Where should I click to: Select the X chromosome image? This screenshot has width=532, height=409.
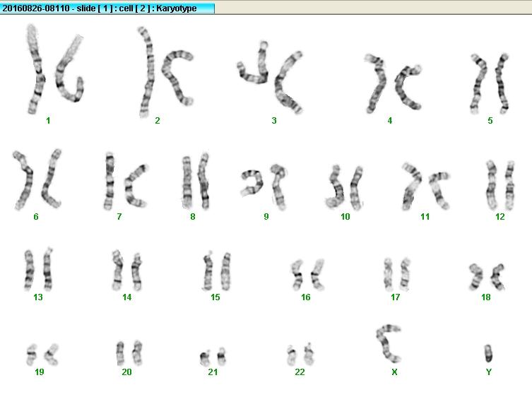pos(389,343)
